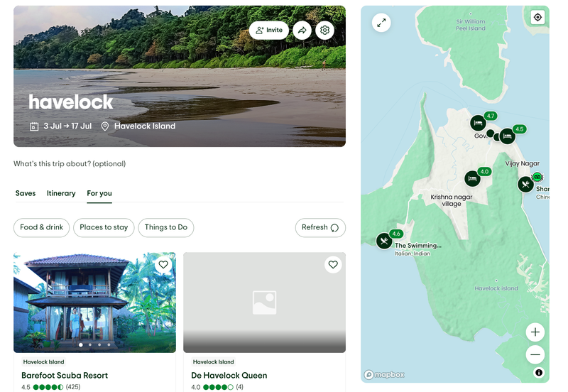The width and height of the screenshot is (568, 392).
Task: Select restaurant marker rated 4.6
Action: coord(384,241)
